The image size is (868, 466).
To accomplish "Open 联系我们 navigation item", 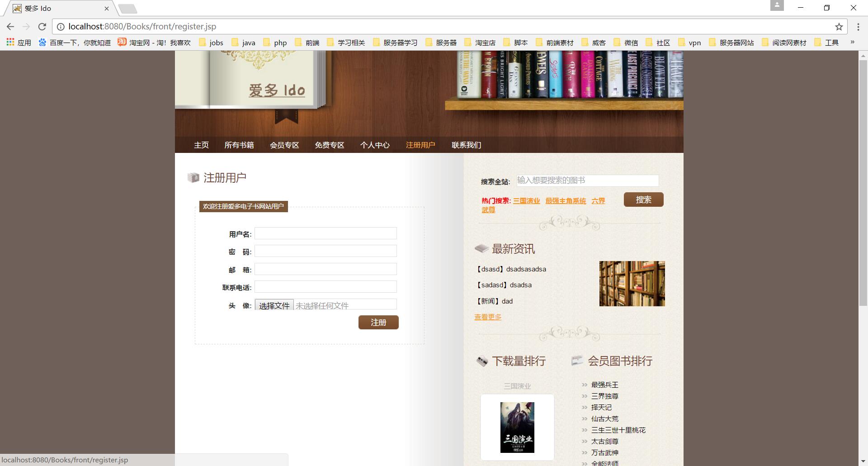I will (x=467, y=145).
